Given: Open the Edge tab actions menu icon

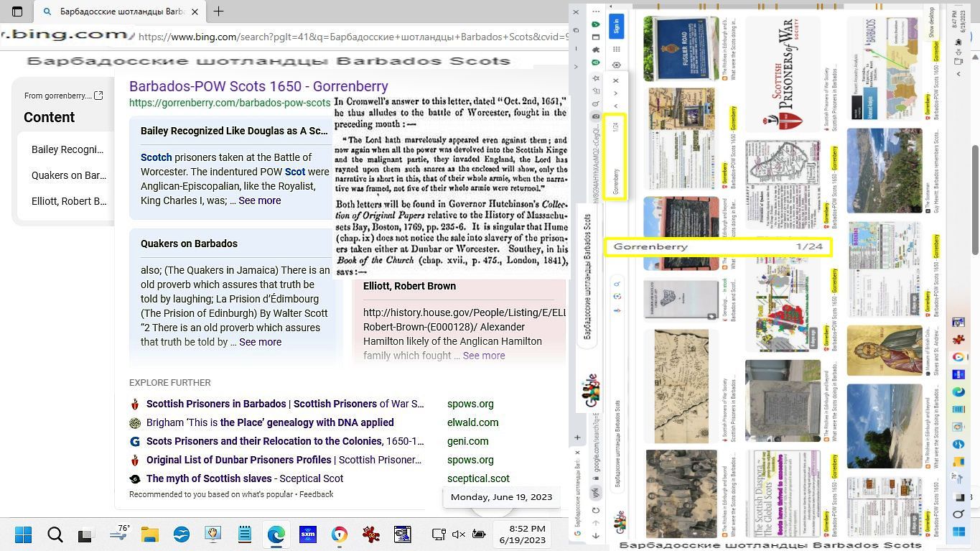Looking at the screenshot, I should 17,11.
